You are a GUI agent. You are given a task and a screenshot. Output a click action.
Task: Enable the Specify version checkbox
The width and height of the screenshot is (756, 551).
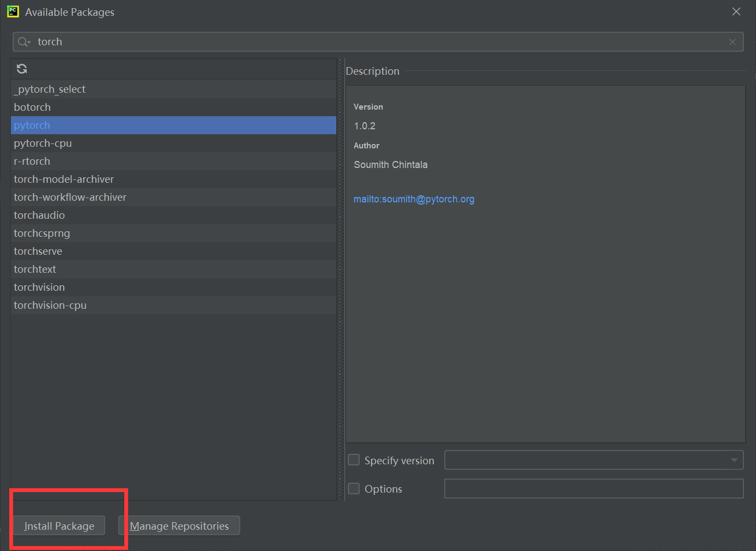tap(354, 460)
